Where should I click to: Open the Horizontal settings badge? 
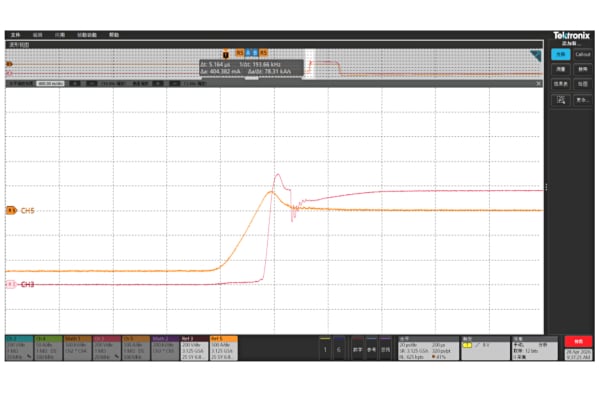(x=429, y=348)
